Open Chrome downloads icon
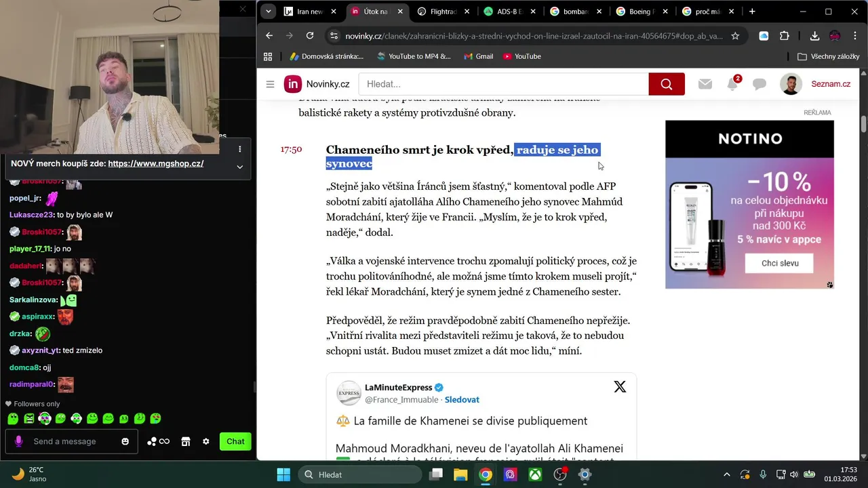 pyautogui.click(x=814, y=36)
